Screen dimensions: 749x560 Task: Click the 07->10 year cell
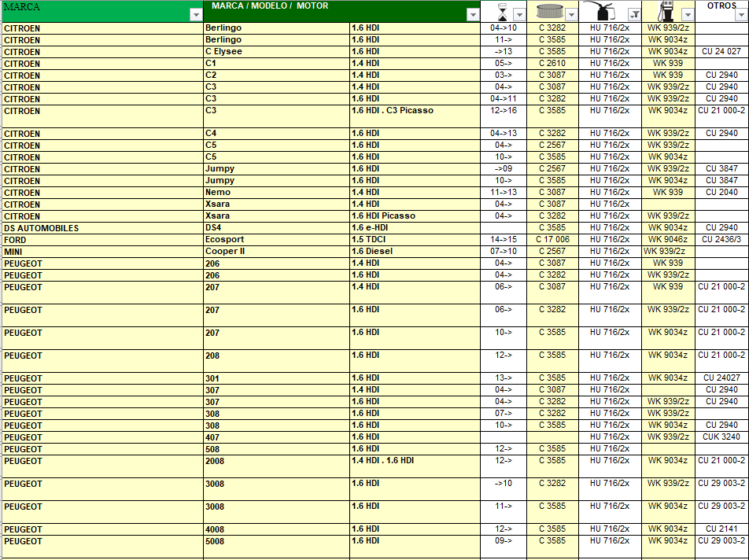point(504,252)
